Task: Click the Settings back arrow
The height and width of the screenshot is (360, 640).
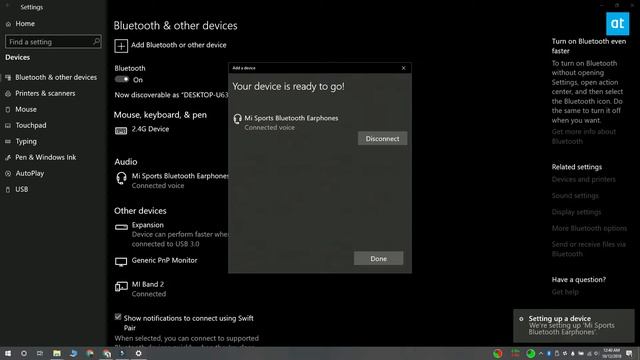Action: [x=7, y=7]
